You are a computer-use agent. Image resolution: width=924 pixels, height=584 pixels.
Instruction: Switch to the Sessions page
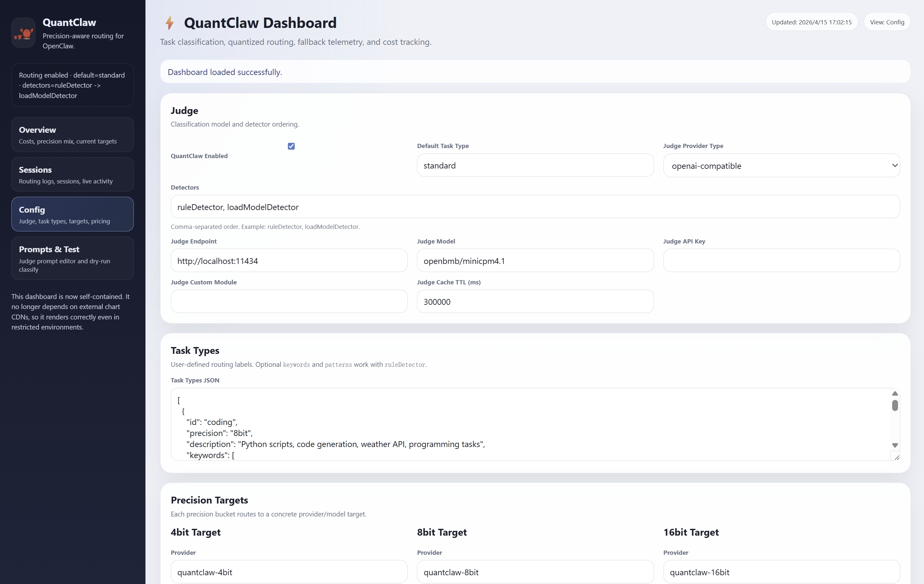[72, 174]
